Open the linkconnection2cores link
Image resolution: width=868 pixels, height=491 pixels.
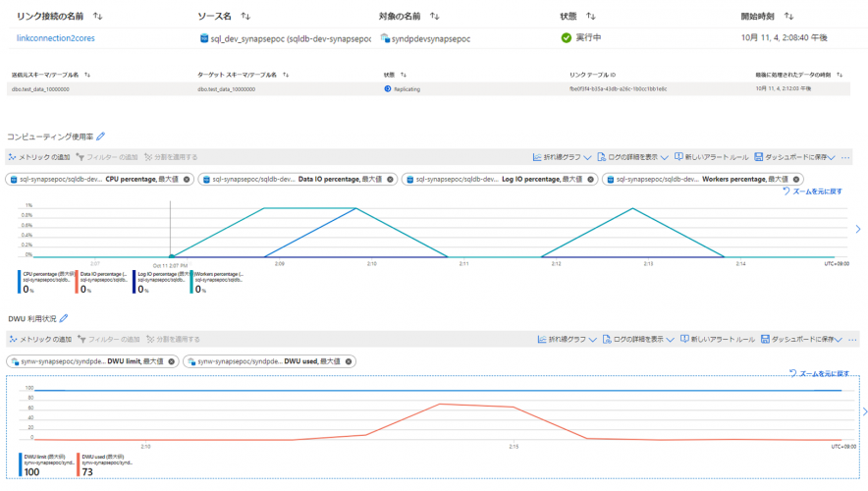55,37
